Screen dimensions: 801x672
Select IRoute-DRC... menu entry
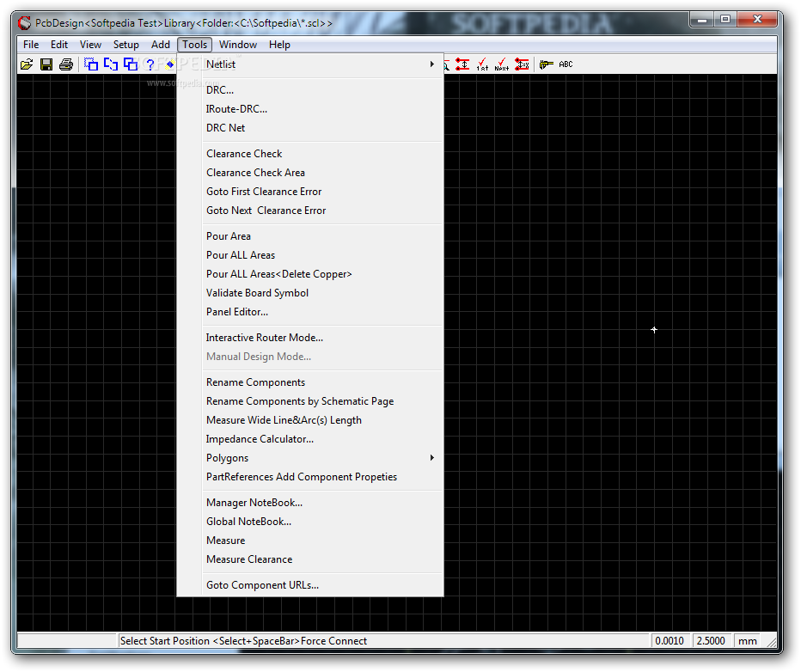(310, 109)
